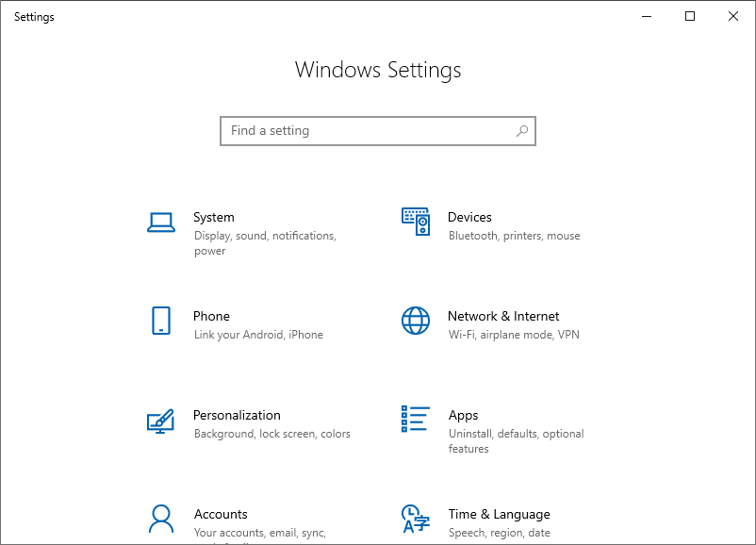Click 'Speech, region, date' description
Image resolution: width=756 pixels, height=545 pixels.
point(499,533)
